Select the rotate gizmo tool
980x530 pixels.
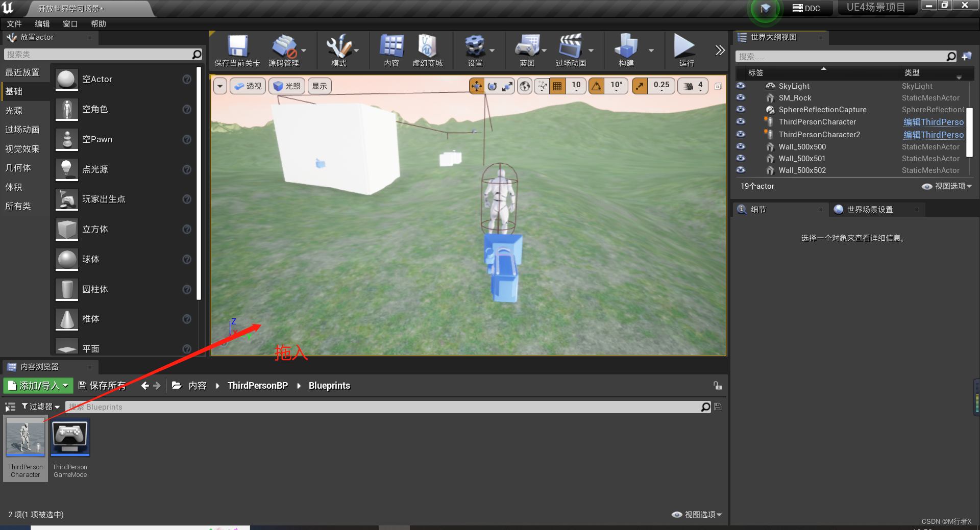click(x=492, y=86)
